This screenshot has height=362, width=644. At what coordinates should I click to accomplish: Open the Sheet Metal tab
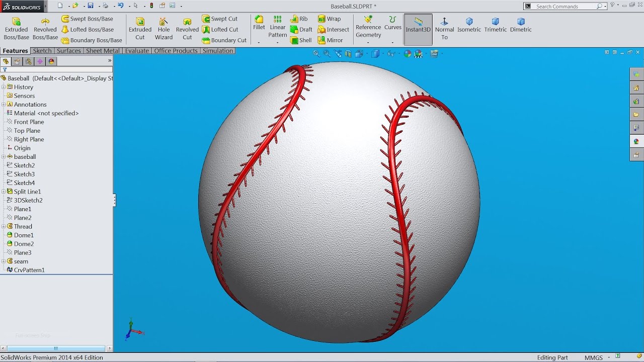pyautogui.click(x=103, y=51)
